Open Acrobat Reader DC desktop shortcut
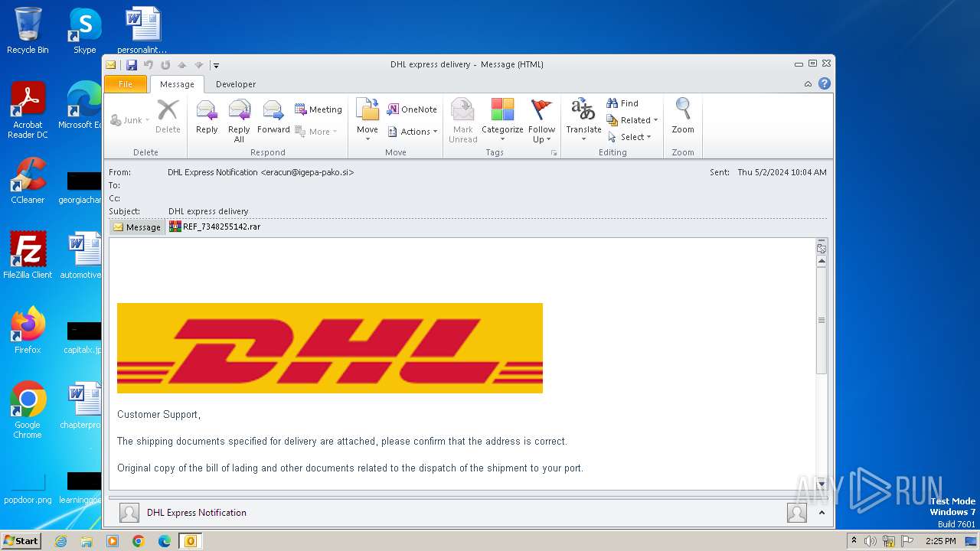This screenshot has height=551, width=980. click(28, 110)
